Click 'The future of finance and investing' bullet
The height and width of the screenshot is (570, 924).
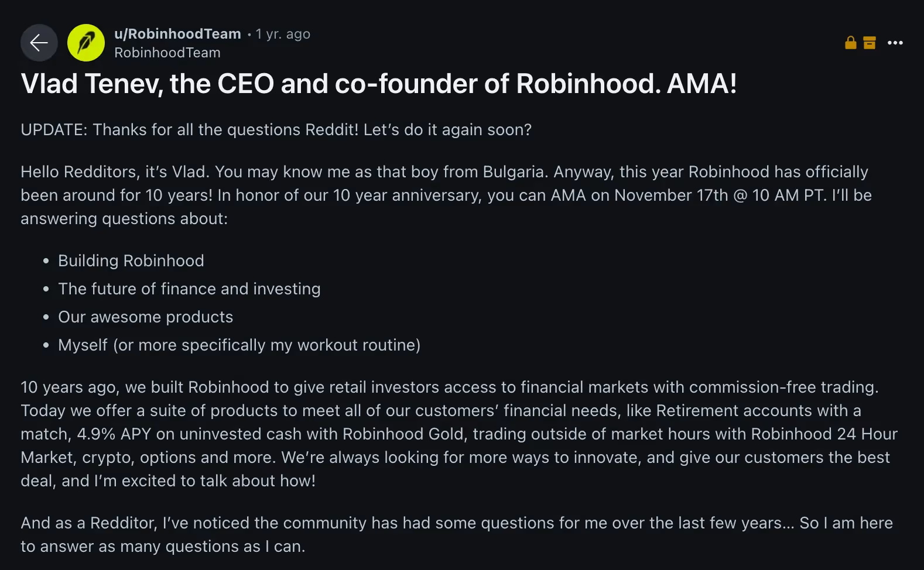(189, 289)
